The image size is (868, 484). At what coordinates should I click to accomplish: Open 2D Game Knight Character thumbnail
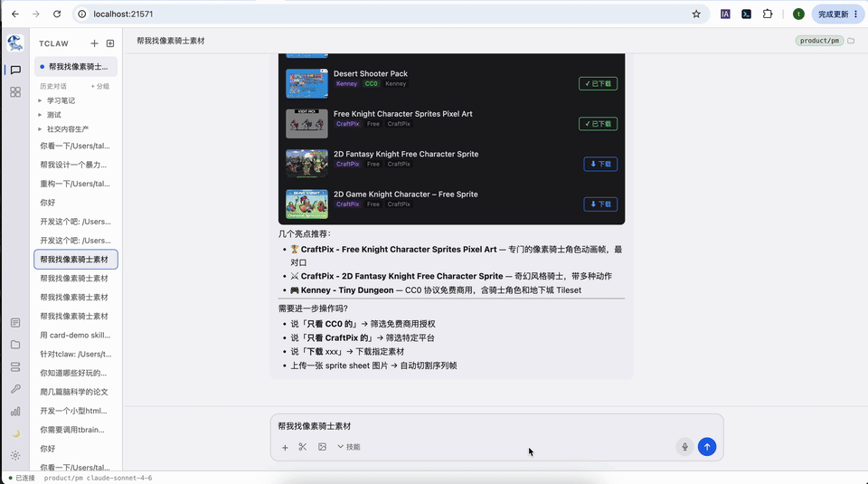pos(307,204)
